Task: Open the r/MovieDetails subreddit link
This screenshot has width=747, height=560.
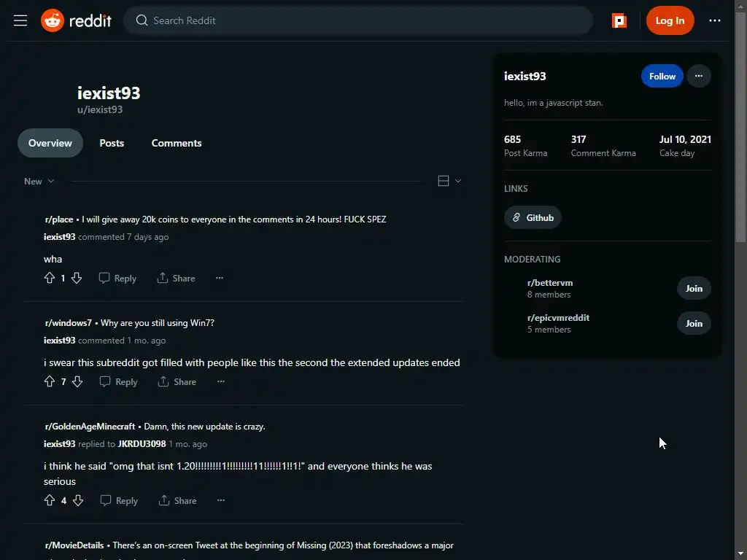Action: (74, 545)
